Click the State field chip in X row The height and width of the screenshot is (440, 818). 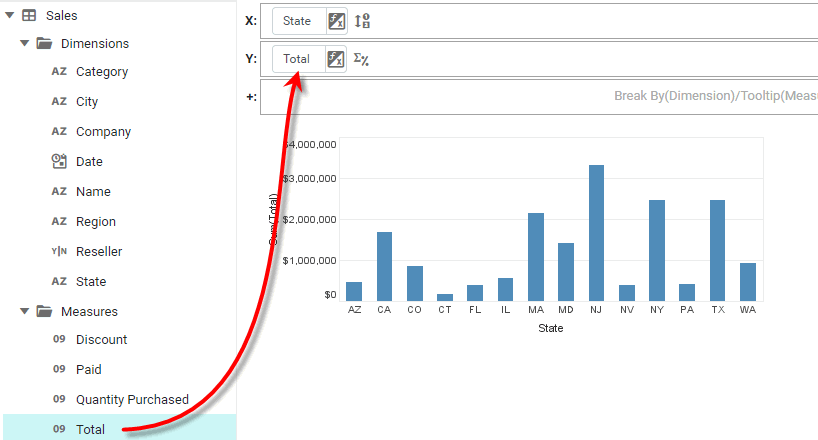[x=297, y=21]
